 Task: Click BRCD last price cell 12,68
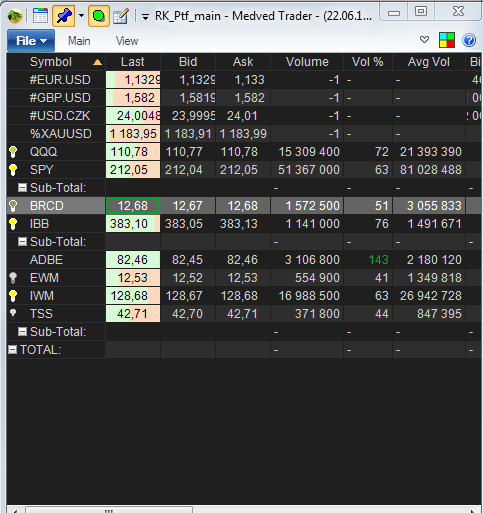coord(133,206)
